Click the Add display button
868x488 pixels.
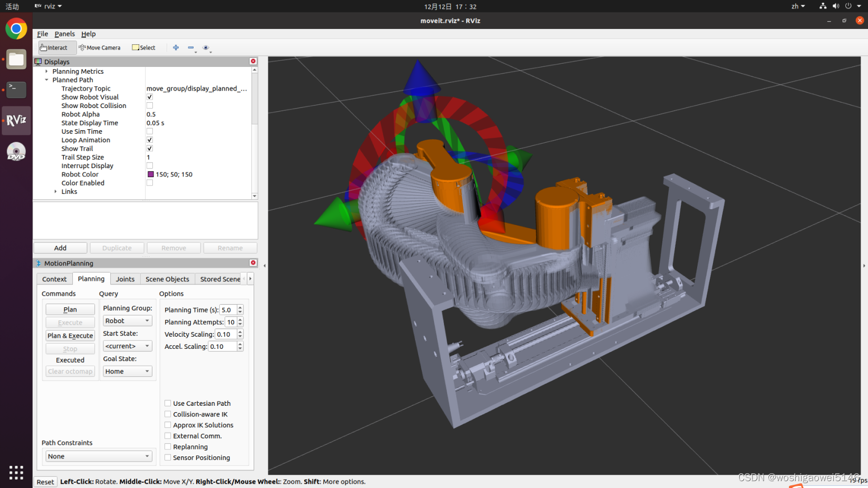[61, 248]
